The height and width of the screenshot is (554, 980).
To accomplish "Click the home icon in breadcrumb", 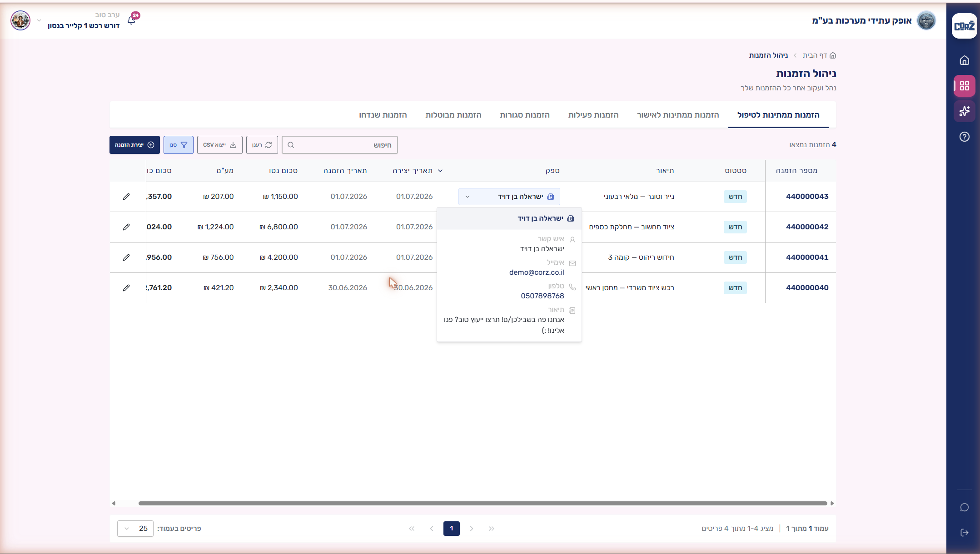I will pos(833,55).
